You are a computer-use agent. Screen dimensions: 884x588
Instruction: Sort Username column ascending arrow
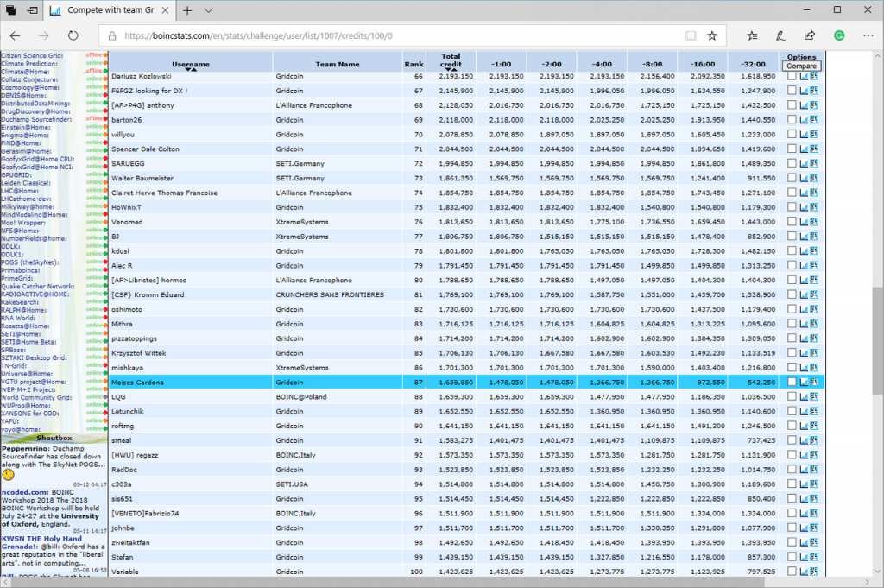[x=194, y=70]
